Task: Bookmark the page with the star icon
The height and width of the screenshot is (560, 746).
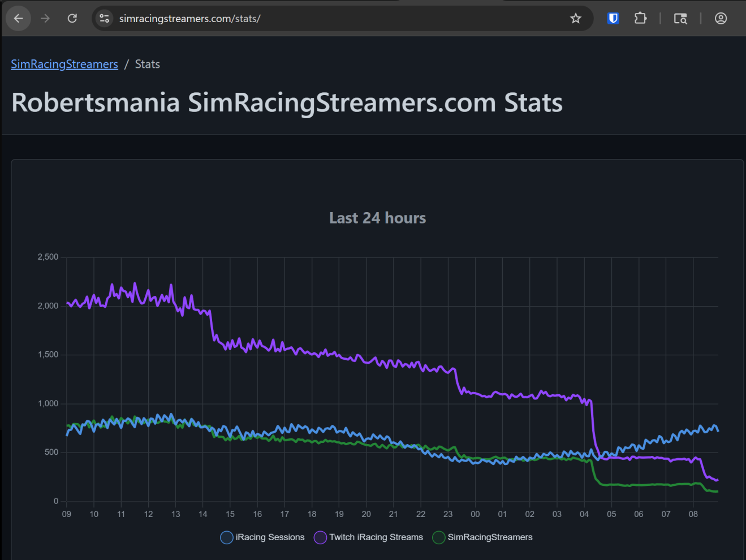Action: pyautogui.click(x=575, y=18)
